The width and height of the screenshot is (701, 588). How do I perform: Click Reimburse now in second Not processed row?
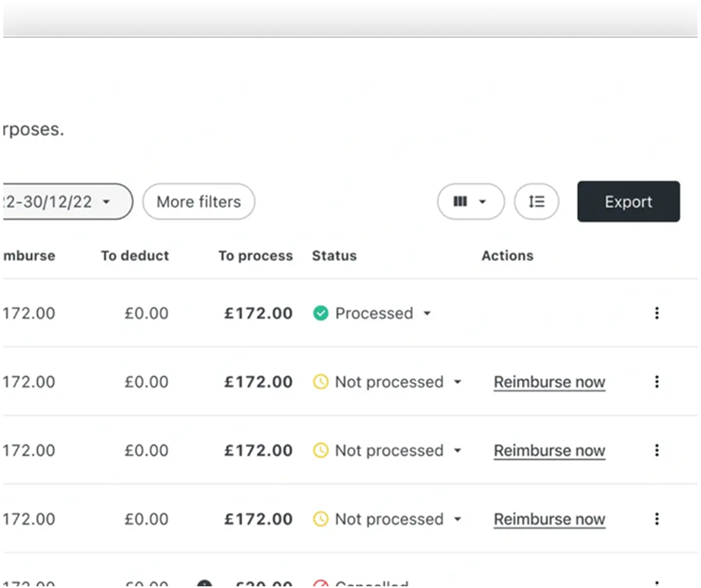coord(549,451)
